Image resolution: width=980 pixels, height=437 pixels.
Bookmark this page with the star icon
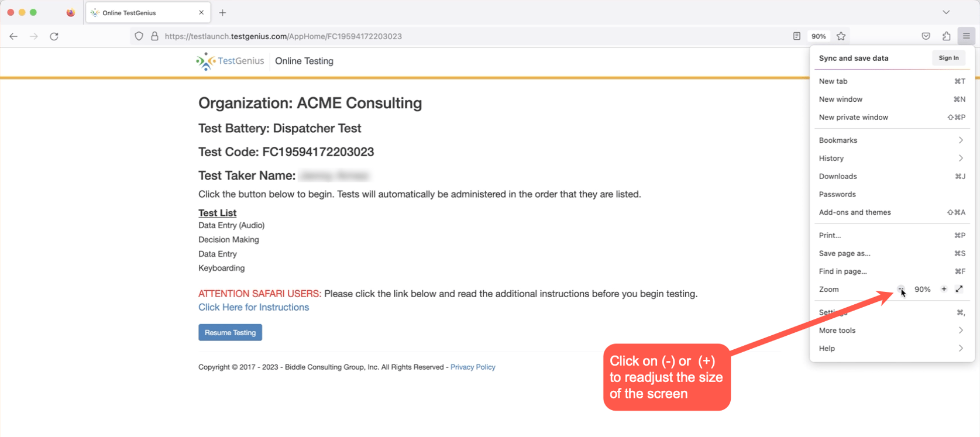[x=841, y=36]
